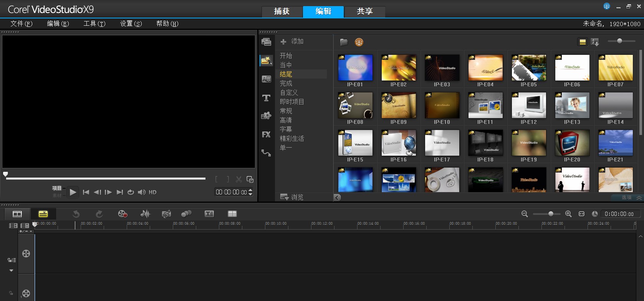Screen dimensions: 644x301
Task: Open the 帮助(H) menu
Action: [x=167, y=24]
